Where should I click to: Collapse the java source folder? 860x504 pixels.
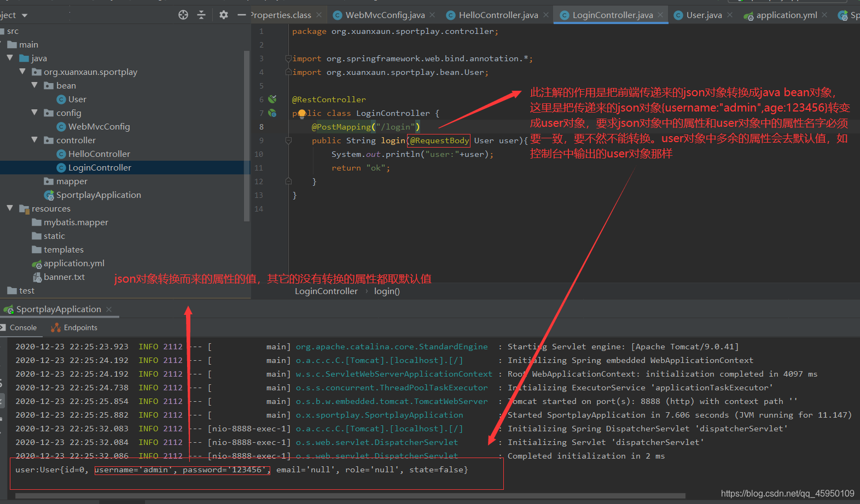click(10, 57)
